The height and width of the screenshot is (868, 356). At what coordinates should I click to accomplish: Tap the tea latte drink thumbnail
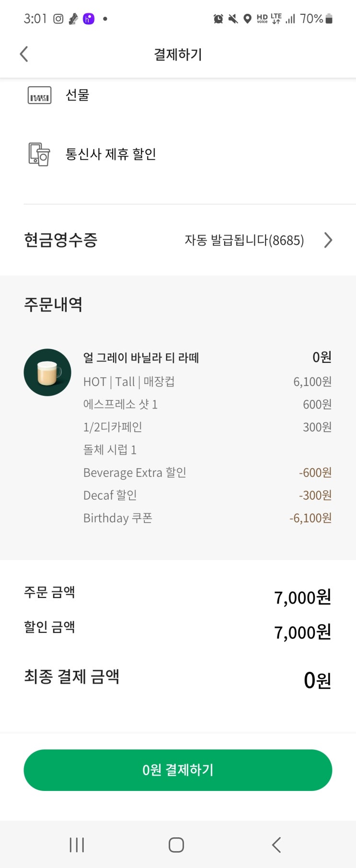[x=47, y=372]
